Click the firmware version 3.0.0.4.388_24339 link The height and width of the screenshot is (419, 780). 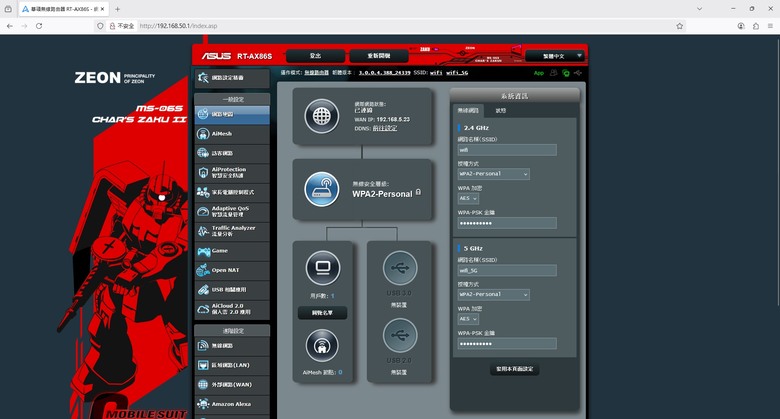(385, 73)
